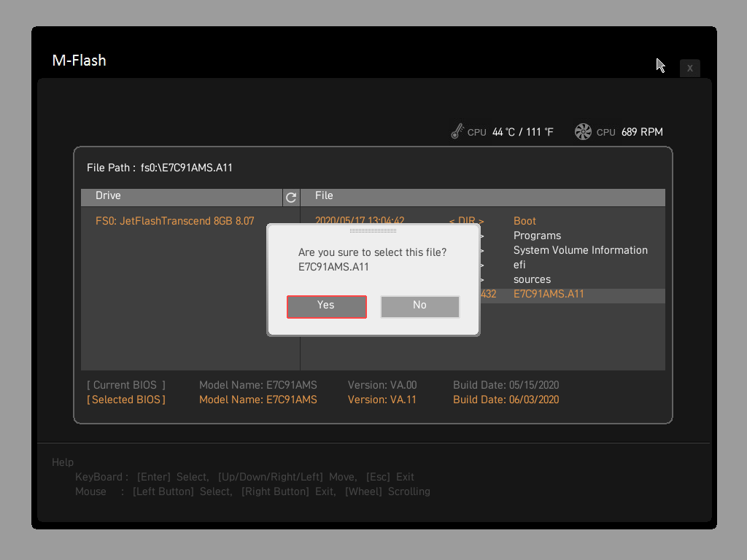Click the dialog drag handle grip
747x560 pixels.
point(373,230)
